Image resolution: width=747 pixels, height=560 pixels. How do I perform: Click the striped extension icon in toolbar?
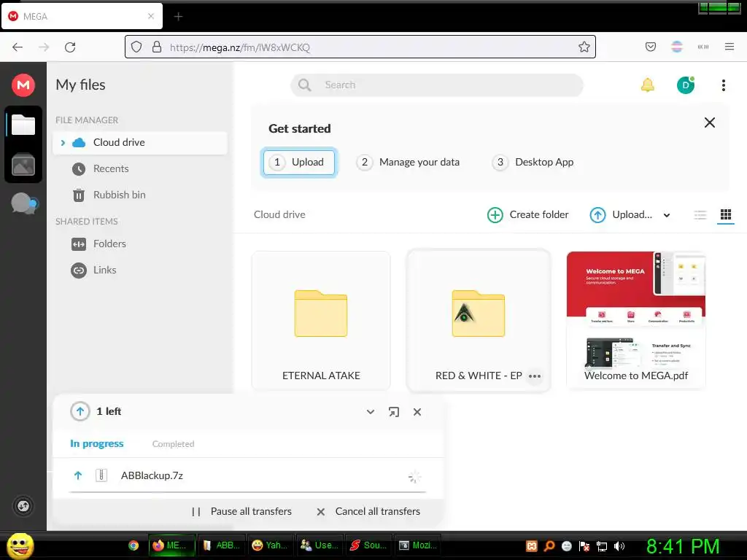pyautogui.click(x=676, y=47)
